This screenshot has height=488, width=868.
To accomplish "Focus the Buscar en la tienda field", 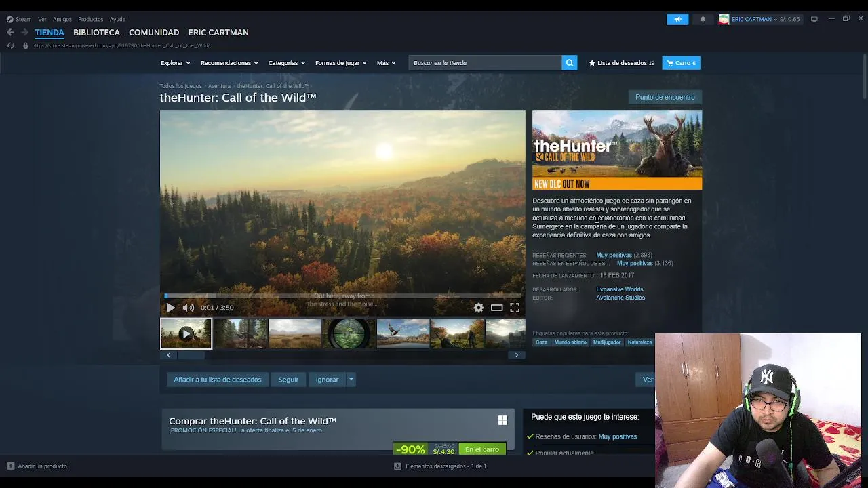I will [x=485, y=62].
